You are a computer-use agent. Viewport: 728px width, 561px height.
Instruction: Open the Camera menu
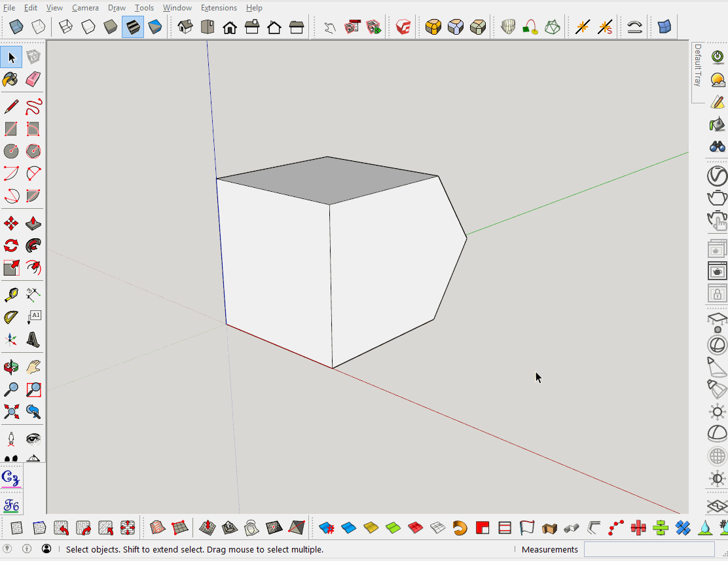tap(85, 7)
